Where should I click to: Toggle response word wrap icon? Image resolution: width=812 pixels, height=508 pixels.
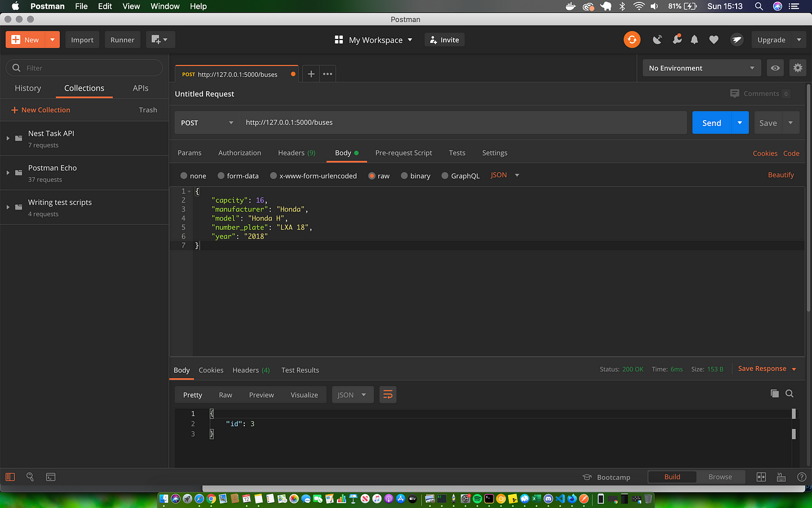[387, 395]
